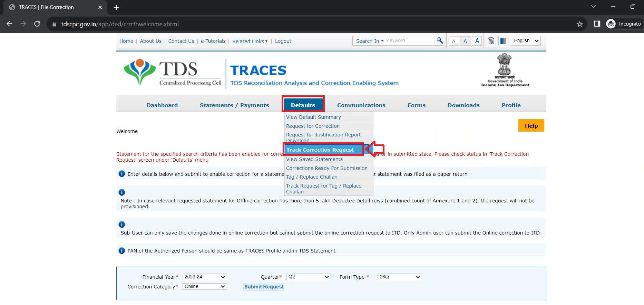Open the Quarter dropdown
The width and height of the screenshot is (644, 305).
click(x=309, y=277)
